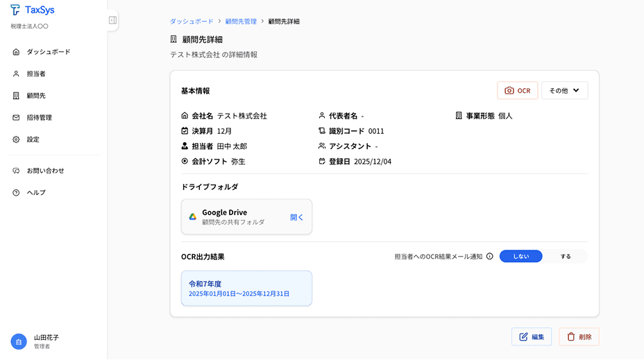The height and width of the screenshot is (360, 644).
Task: Click the home icon beside ダッシュボード
Action: click(16, 52)
